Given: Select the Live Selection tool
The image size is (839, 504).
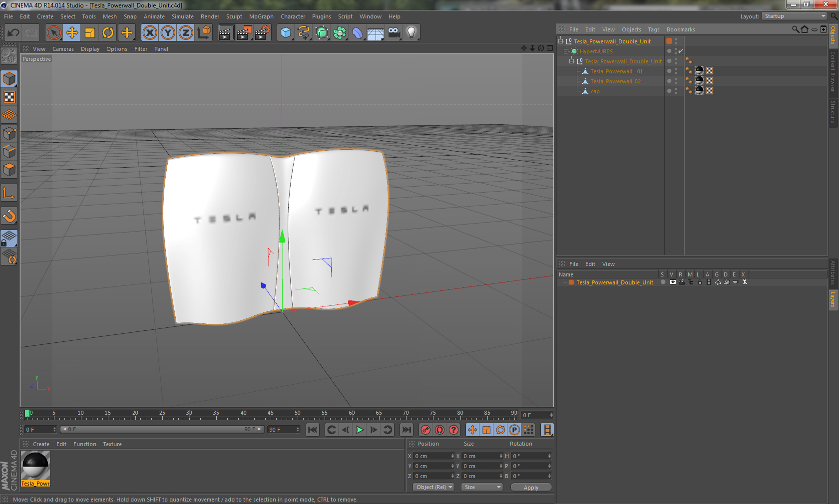Looking at the screenshot, I should coord(53,33).
